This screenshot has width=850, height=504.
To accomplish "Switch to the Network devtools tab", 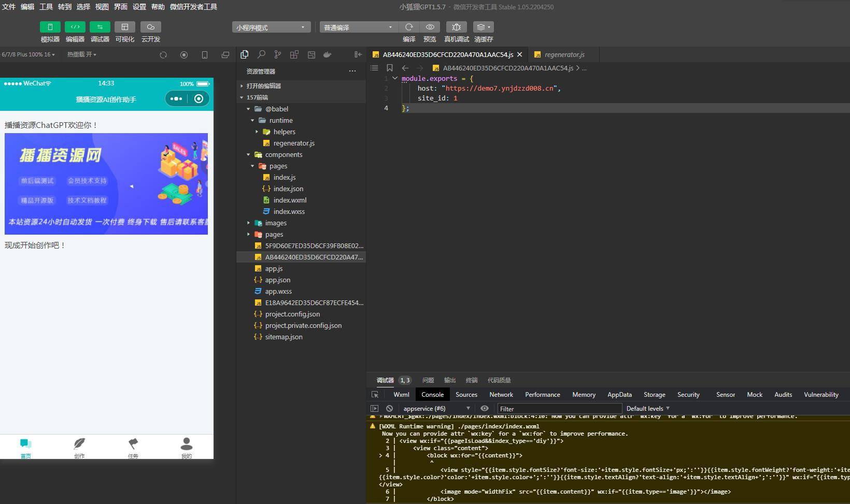I will (501, 394).
